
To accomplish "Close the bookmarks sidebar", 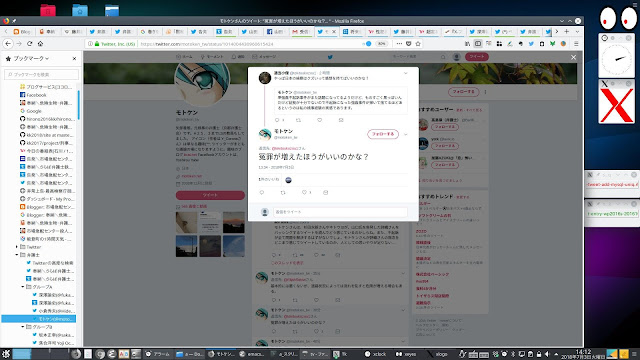I will [74, 58].
